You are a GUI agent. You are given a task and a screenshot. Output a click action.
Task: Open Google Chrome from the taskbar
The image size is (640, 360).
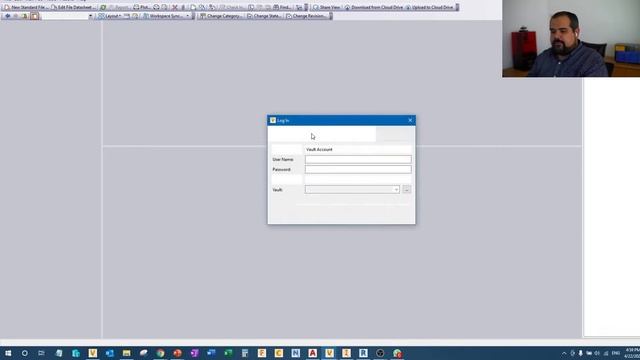click(x=160, y=353)
